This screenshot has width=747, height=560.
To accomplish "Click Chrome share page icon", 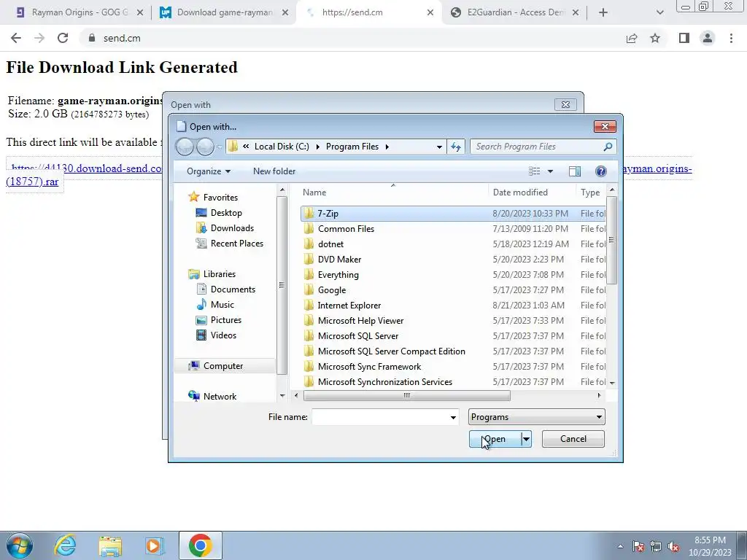I will point(632,38).
